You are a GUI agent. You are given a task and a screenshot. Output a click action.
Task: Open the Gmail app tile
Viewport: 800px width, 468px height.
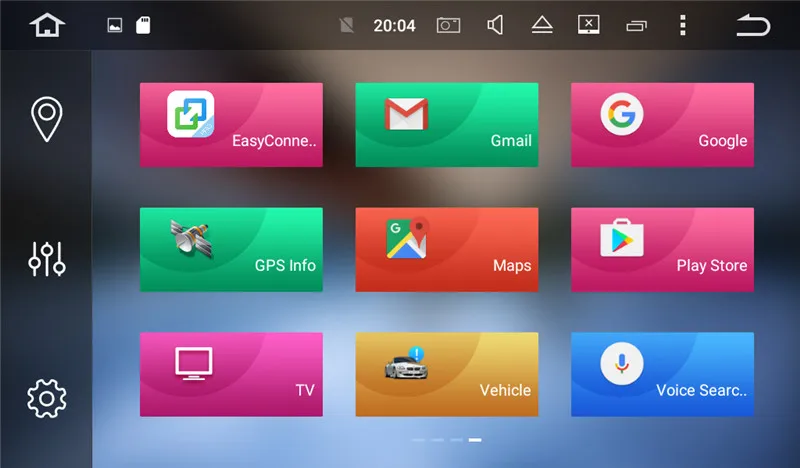tap(446, 125)
